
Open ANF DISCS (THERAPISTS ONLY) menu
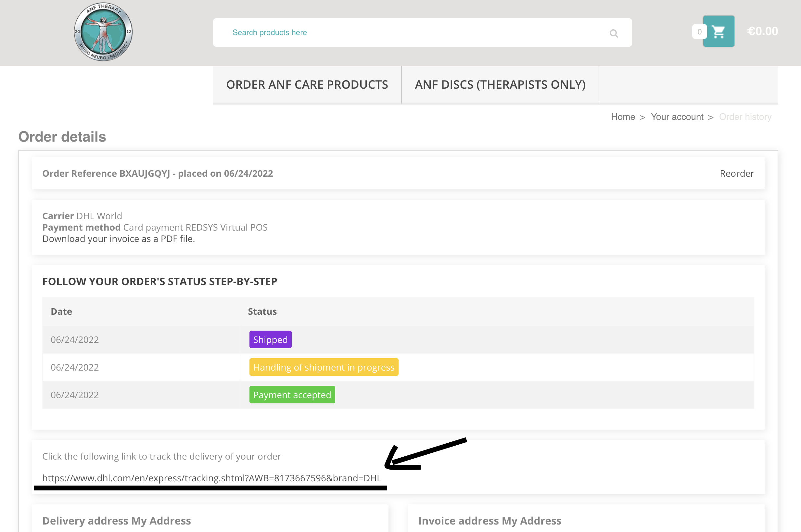tap(500, 84)
